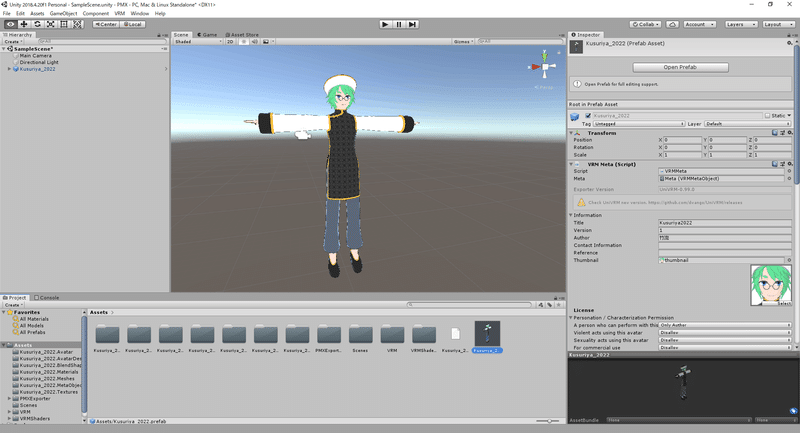Click Inspector header gear icon
This screenshot has height=433, width=800.
coord(789,43)
